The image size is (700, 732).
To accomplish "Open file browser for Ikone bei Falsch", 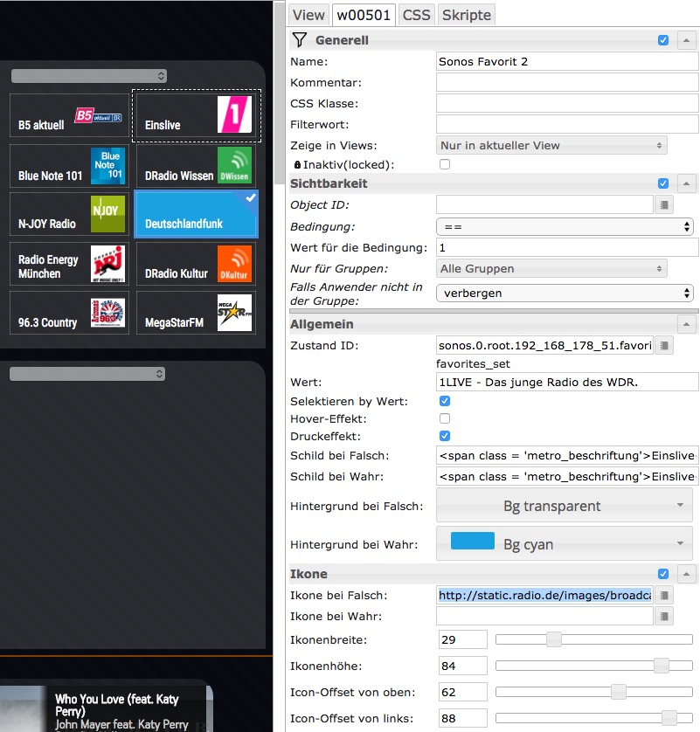I will [665, 596].
